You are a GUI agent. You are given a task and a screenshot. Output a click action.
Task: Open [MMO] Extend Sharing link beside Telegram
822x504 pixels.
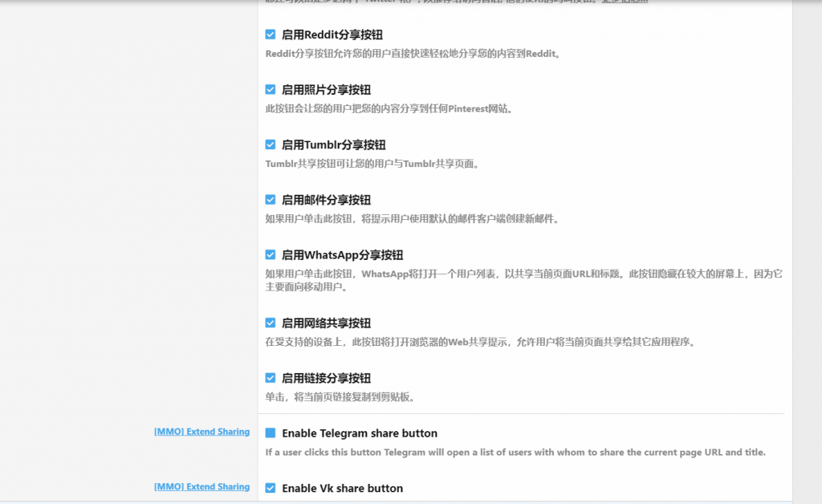click(201, 432)
